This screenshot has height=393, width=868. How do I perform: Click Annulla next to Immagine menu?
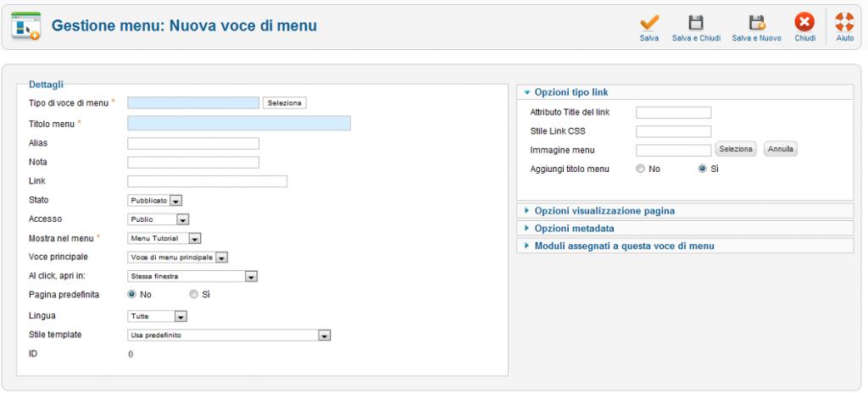(781, 149)
